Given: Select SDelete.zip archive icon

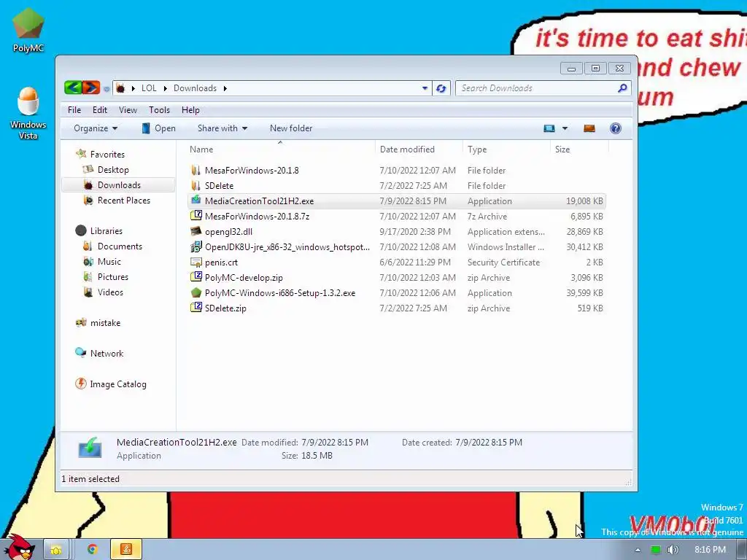Looking at the screenshot, I should tap(196, 308).
